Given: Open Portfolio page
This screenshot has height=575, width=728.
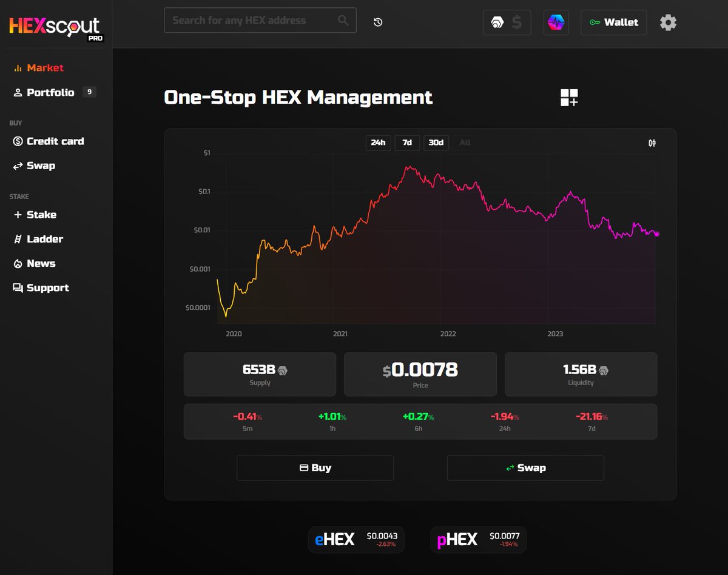Looking at the screenshot, I should 44,92.
